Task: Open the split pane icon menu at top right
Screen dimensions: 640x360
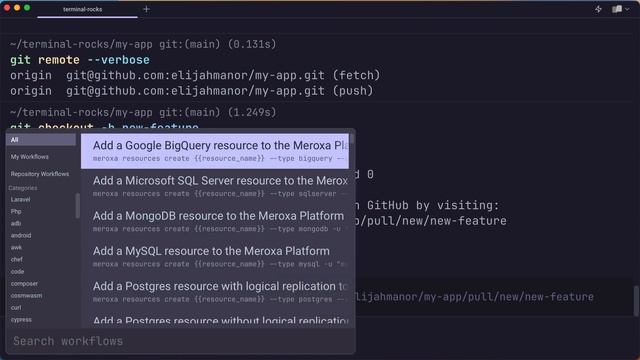Action: (x=620, y=9)
